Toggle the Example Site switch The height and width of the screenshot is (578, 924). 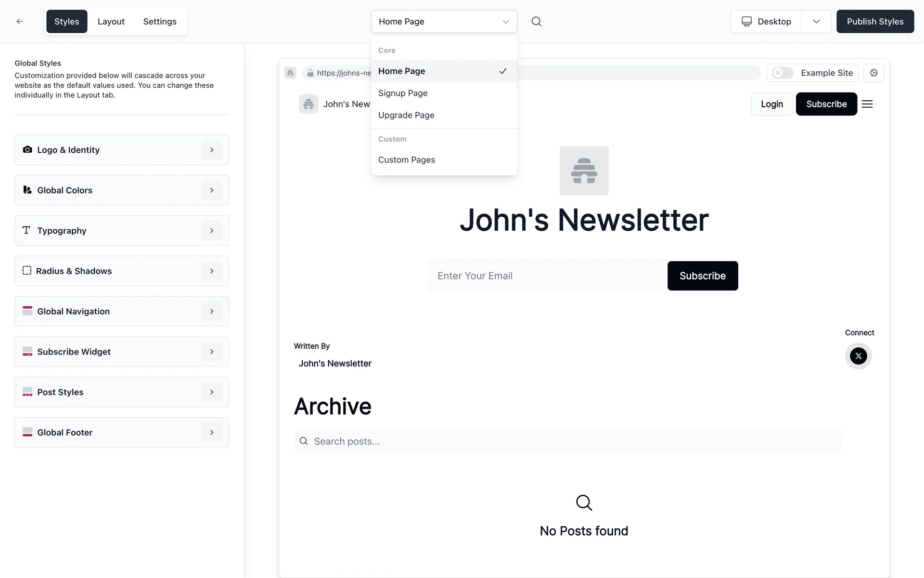[x=783, y=73]
